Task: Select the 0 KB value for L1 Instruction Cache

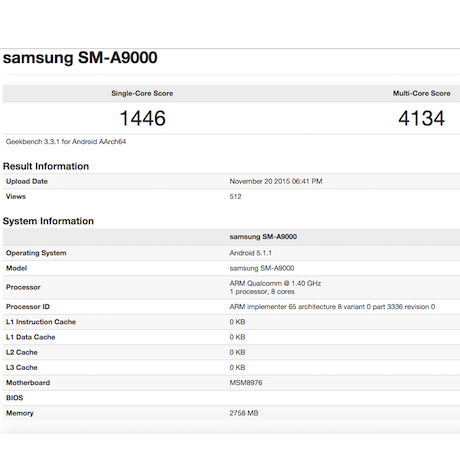Action: 237,322
